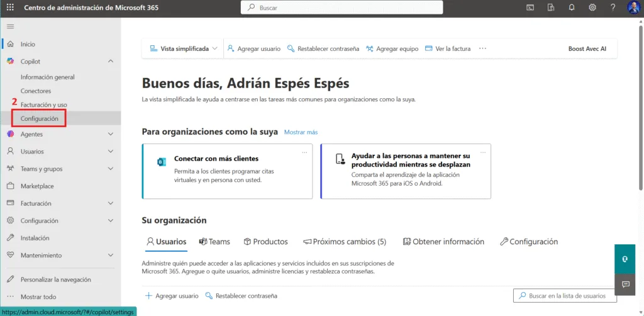Screen dimensions: 644x316
Task: Open Información general under Copilot
Action: tap(48, 77)
